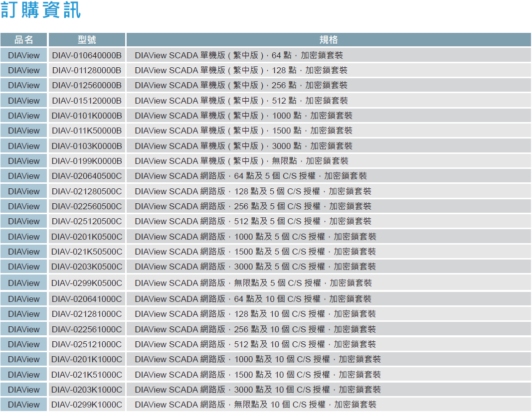
Task: Click model DIAV-022561000C
Action: 87,329
